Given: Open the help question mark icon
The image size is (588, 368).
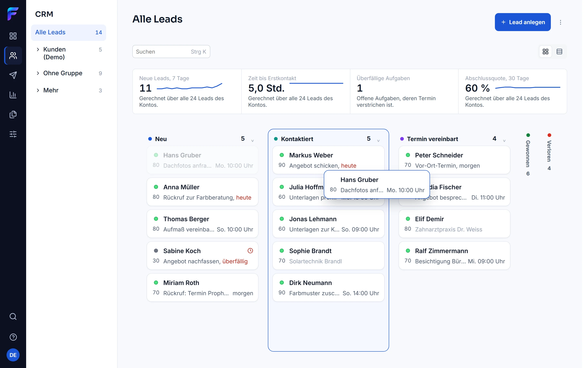Looking at the screenshot, I should tap(13, 337).
